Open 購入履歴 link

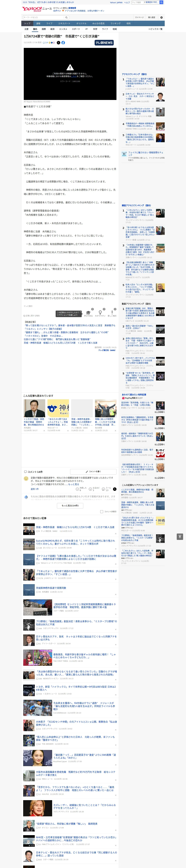coord(152,18)
